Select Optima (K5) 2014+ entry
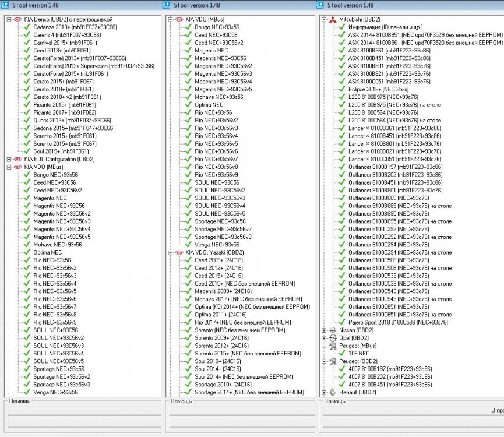Image resolution: width=504 pixels, height=437 pixels. tap(252, 306)
